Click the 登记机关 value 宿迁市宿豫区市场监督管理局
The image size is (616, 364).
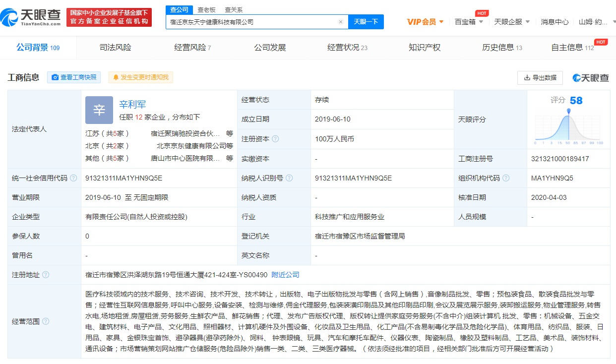360,236
